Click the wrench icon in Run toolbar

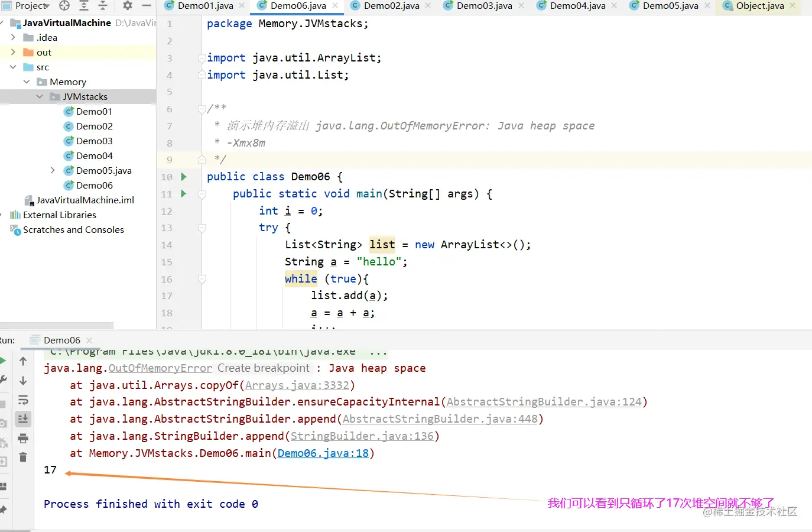point(2,380)
